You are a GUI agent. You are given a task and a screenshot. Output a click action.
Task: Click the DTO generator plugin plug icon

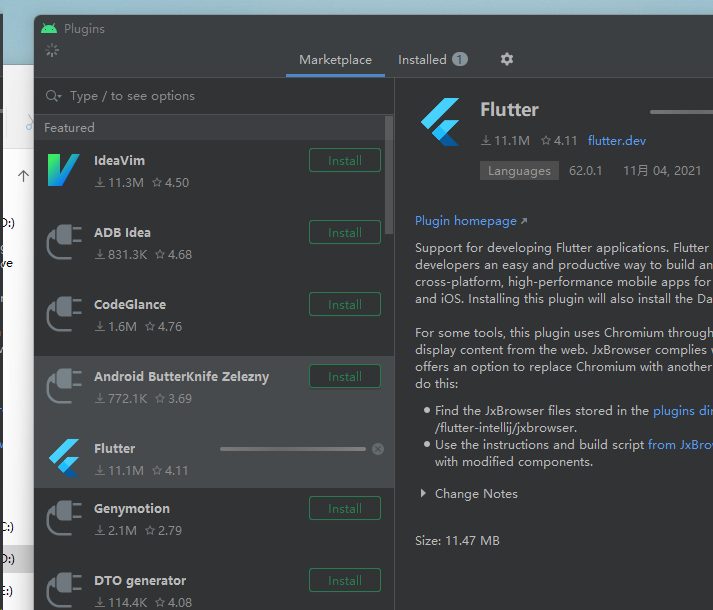tap(64, 590)
